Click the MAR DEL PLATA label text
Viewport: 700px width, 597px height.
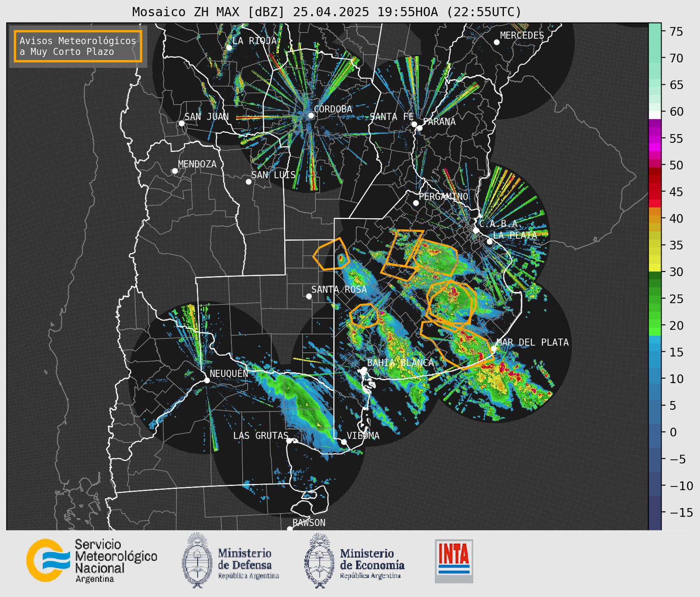coord(532,343)
